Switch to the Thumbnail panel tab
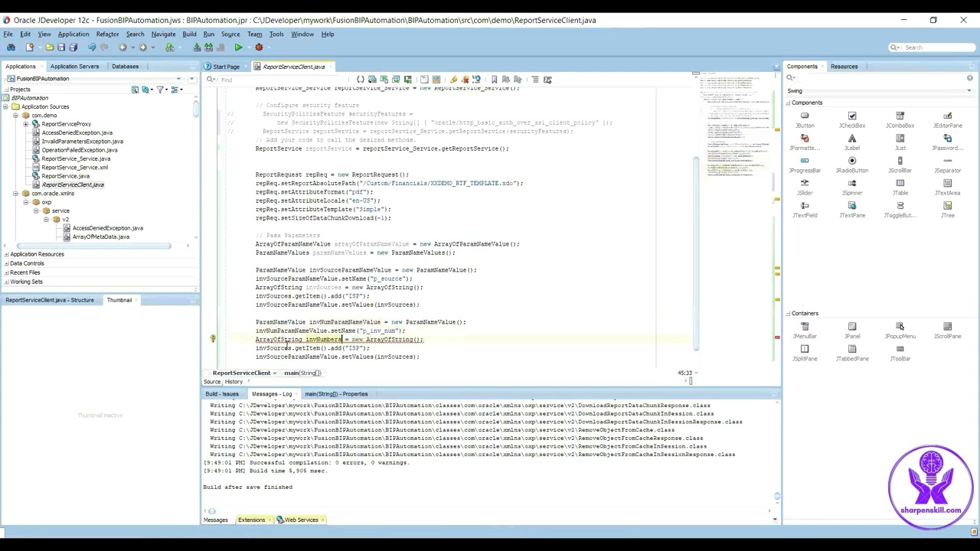This screenshot has width=980, height=551. (x=119, y=300)
